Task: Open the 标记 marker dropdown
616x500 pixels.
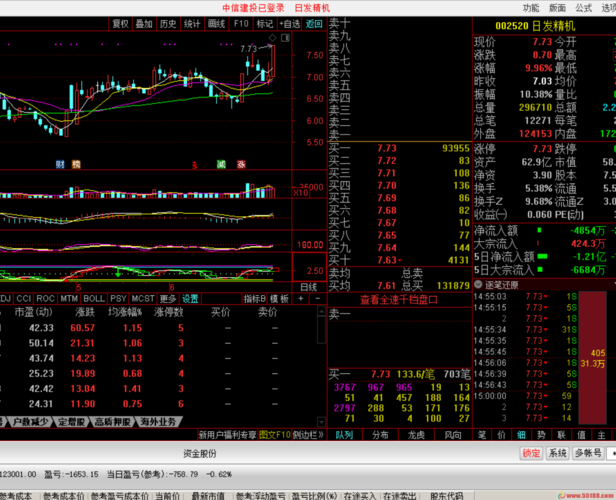Action: tap(264, 23)
